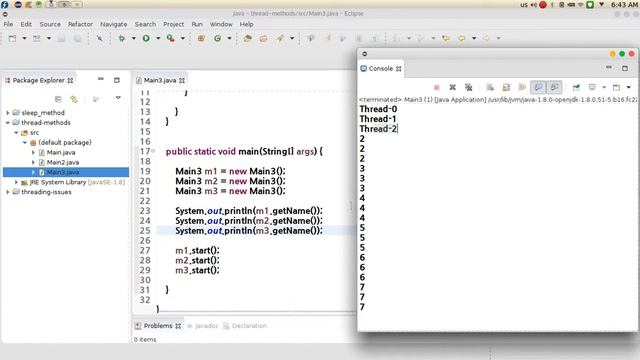Viewport: 640px width, 360px height.
Task: Click Thread-0 output line in Console
Action: coord(378,109)
